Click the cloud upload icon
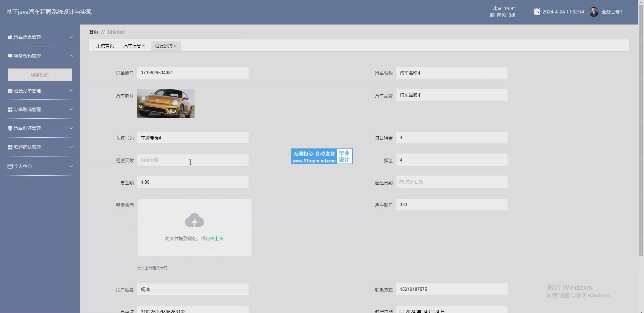This screenshot has height=313, width=644. (195, 220)
